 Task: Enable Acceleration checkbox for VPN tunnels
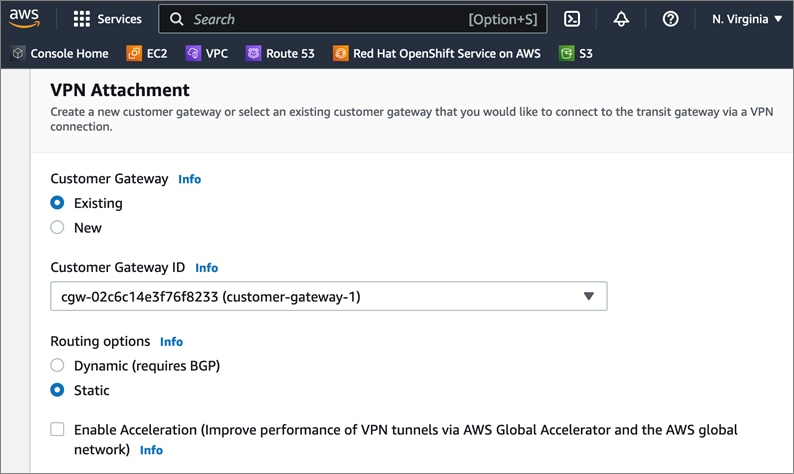click(x=58, y=430)
